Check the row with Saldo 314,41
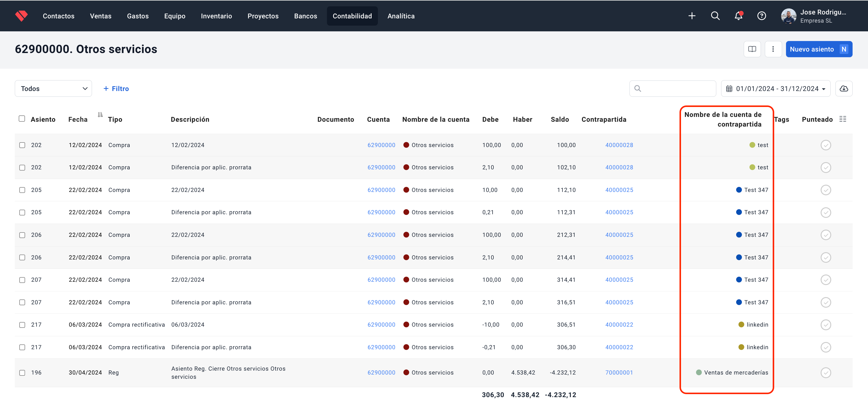868x411 pixels. 22,280
